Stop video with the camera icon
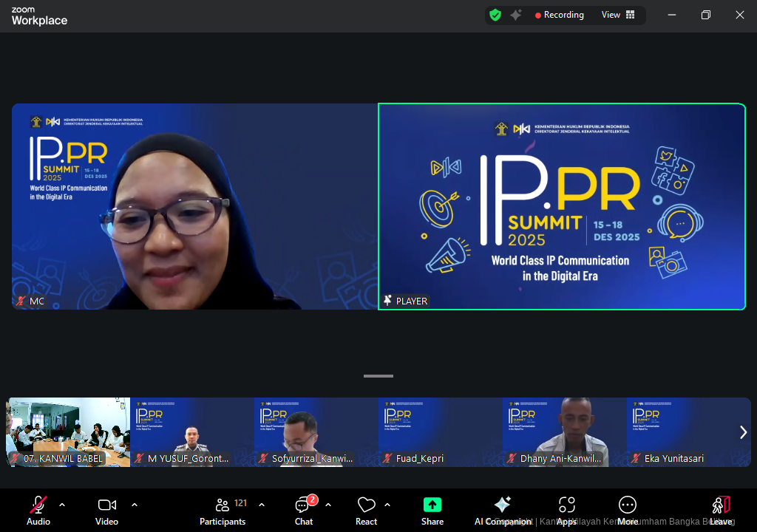Image resolution: width=757 pixels, height=532 pixels. click(106, 506)
